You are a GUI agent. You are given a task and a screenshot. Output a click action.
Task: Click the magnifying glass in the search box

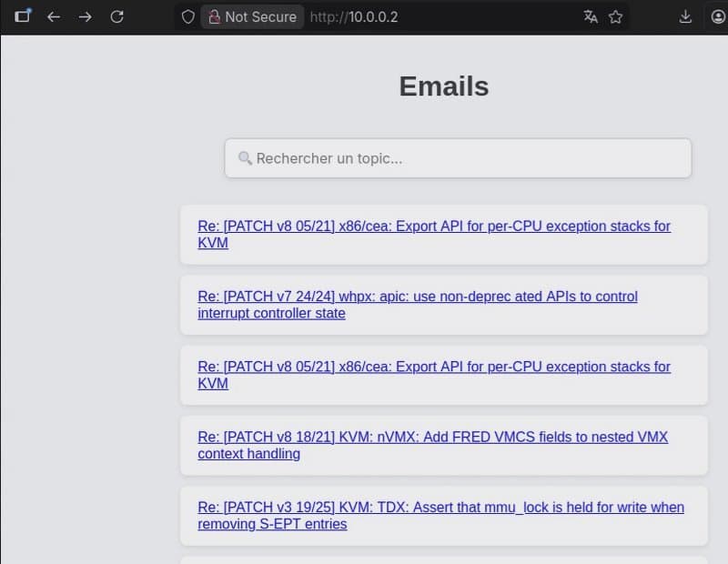245,158
